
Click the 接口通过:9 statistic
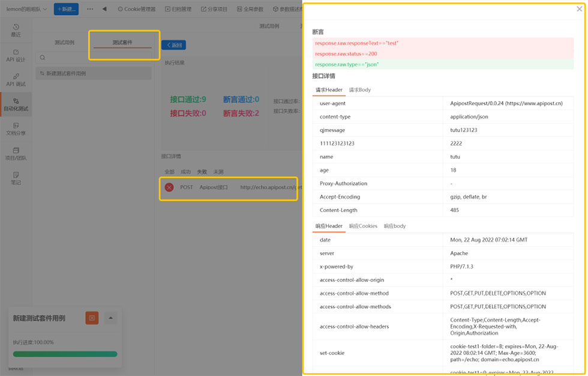point(188,100)
